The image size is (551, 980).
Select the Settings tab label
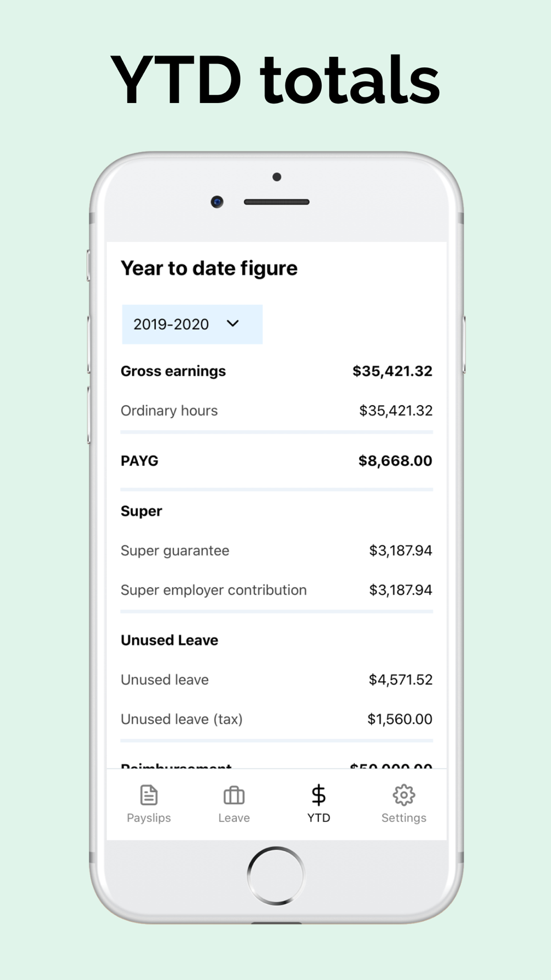(404, 818)
